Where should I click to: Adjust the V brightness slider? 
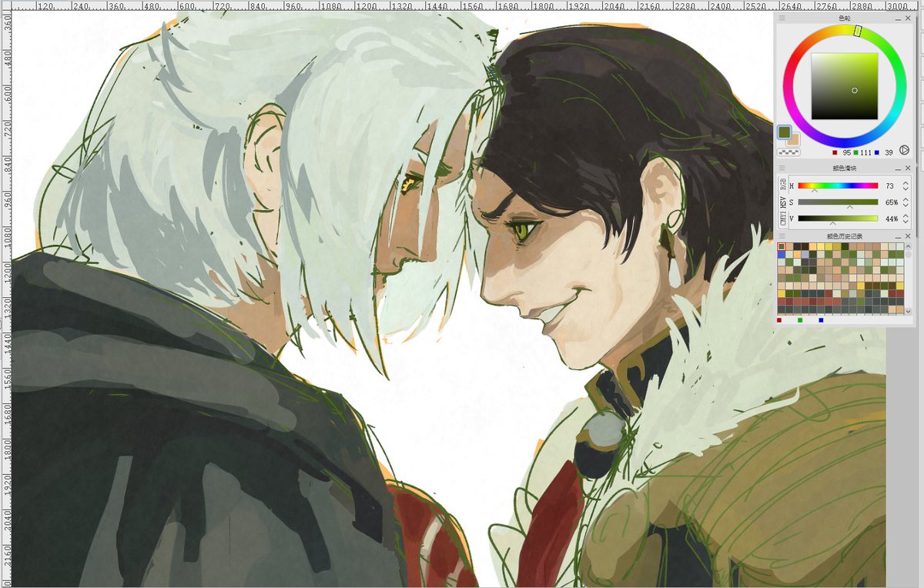838,219
